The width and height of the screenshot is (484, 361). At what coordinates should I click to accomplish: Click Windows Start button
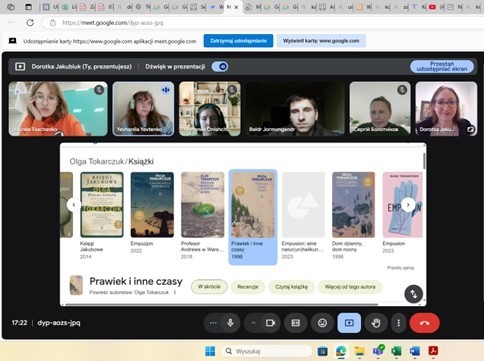coord(210,351)
